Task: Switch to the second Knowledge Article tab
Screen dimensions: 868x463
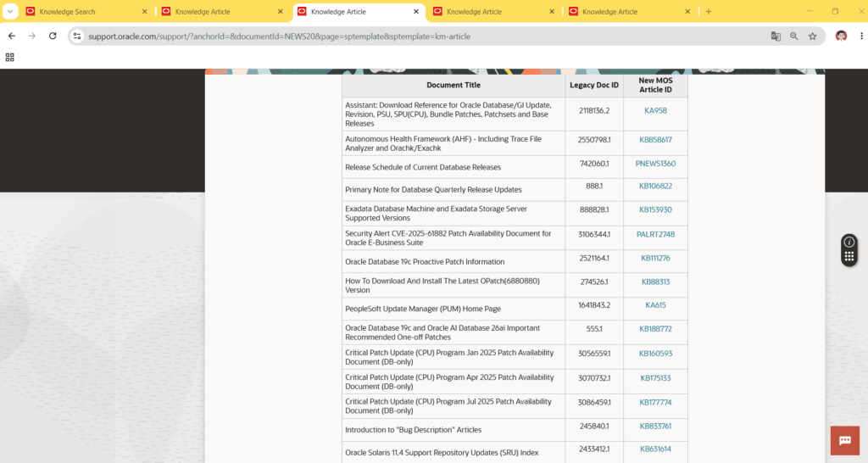Action: [x=223, y=11]
